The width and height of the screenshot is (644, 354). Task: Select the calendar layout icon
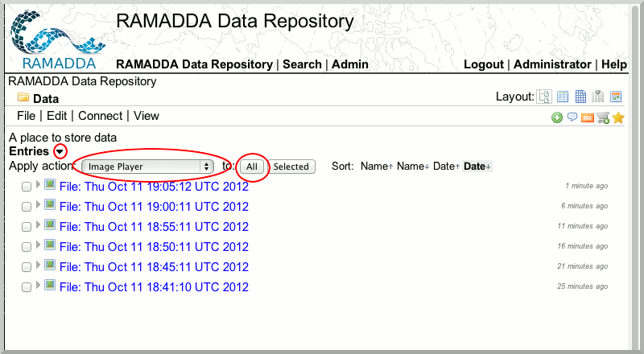[x=616, y=97]
